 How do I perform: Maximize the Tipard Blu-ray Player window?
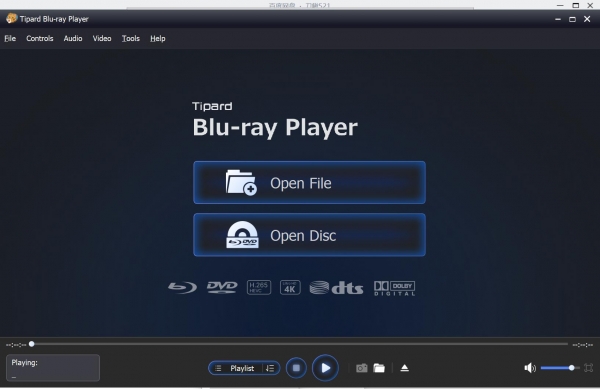point(572,19)
